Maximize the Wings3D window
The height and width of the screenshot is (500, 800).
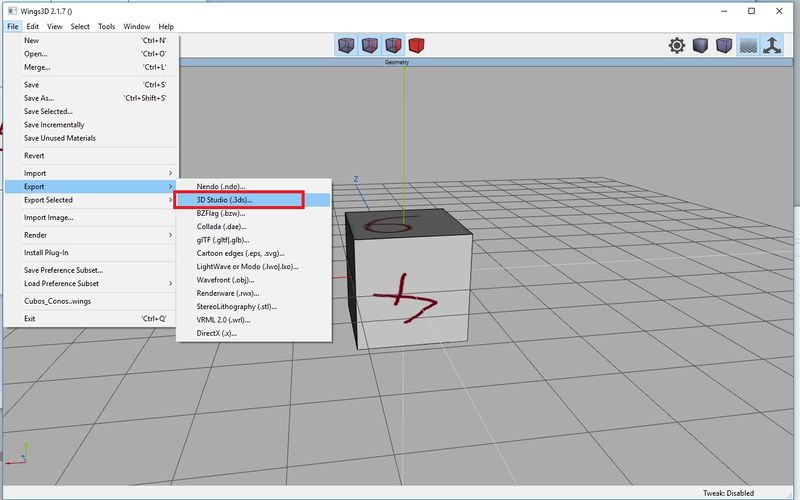tap(752, 11)
